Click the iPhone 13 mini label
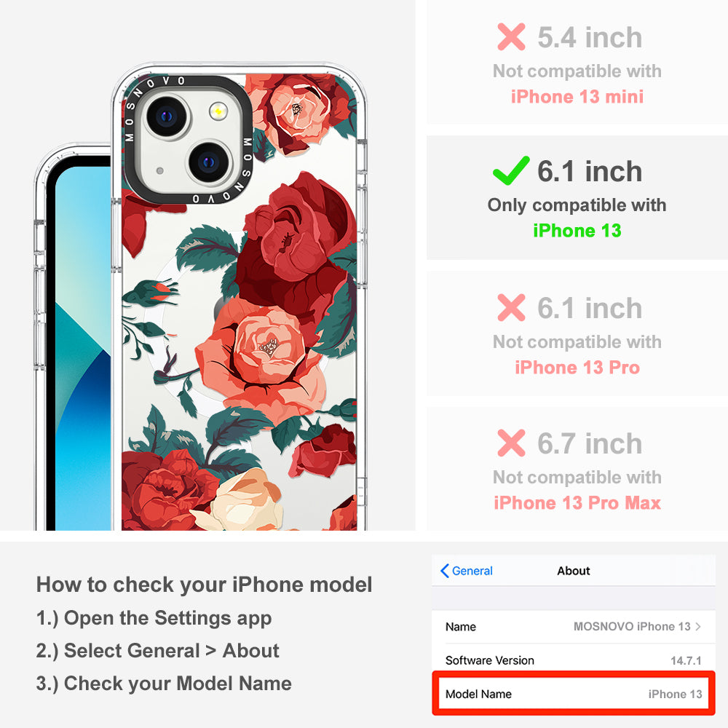Viewport: 728px width, 728px height. [x=577, y=97]
